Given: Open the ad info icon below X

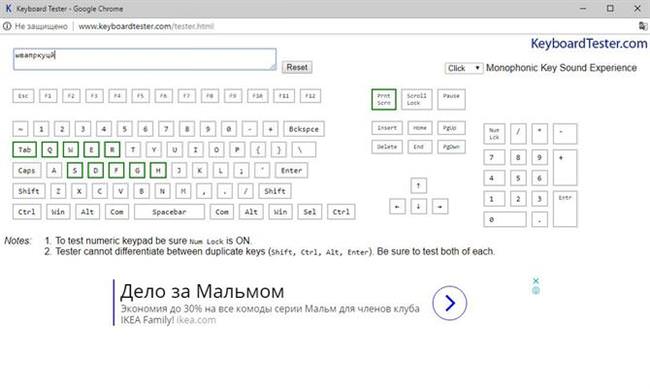Looking at the screenshot, I should coord(536,290).
